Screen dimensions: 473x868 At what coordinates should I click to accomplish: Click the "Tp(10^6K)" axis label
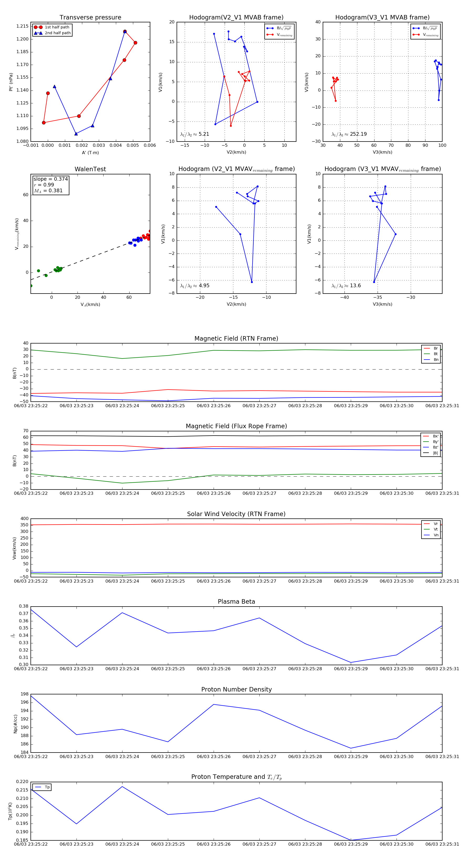tap(11, 811)
